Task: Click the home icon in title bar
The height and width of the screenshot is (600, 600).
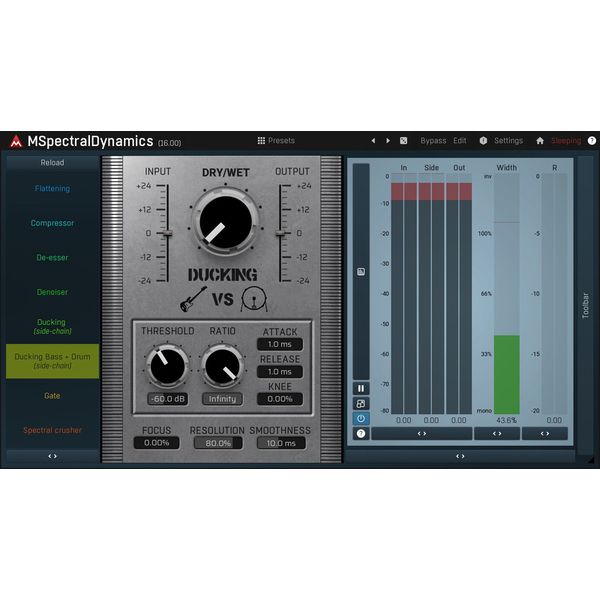Action: click(x=540, y=140)
